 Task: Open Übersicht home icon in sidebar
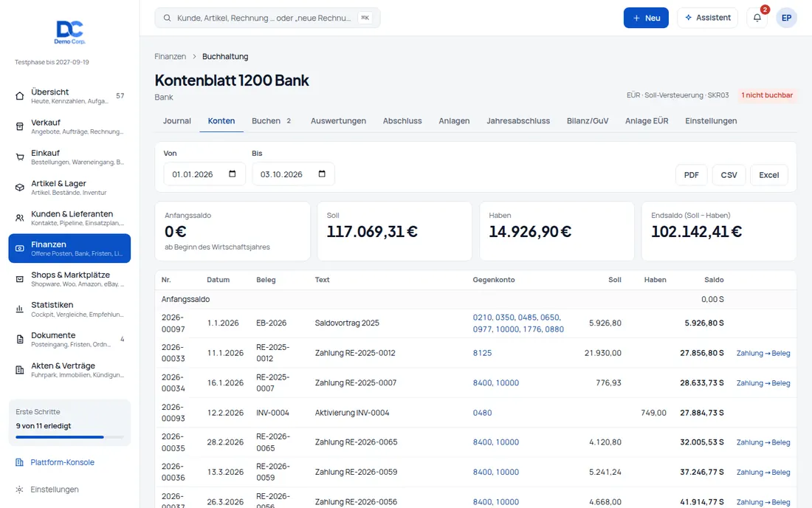click(x=20, y=96)
